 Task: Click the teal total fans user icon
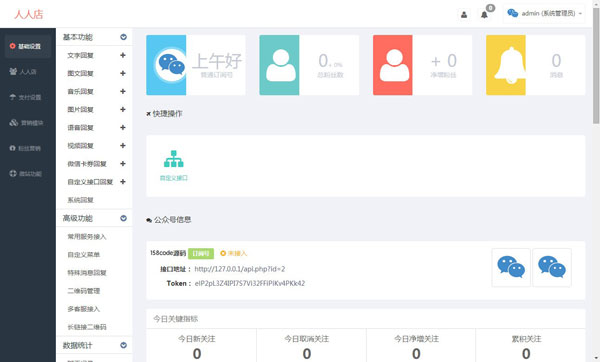click(279, 65)
